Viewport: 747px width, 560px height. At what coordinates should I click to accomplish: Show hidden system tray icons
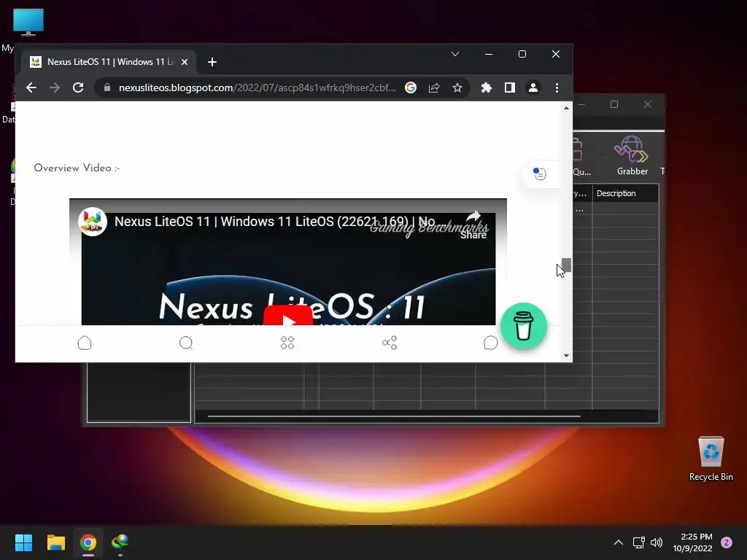(x=619, y=542)
